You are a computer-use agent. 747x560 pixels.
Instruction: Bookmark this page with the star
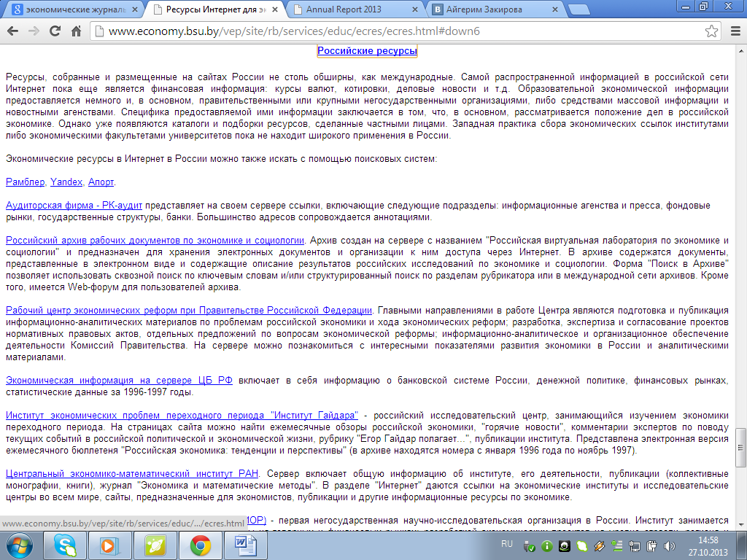(x=711, y=31)
